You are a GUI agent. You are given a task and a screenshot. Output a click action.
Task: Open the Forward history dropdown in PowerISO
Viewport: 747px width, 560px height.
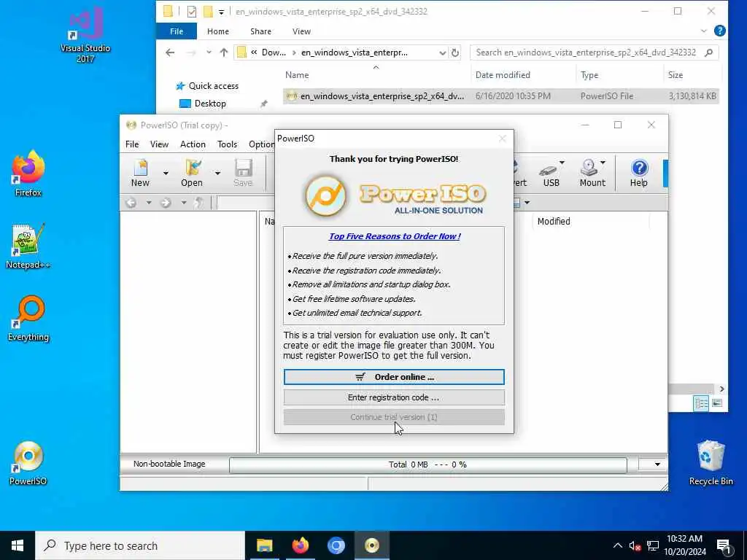coord(183,203)
